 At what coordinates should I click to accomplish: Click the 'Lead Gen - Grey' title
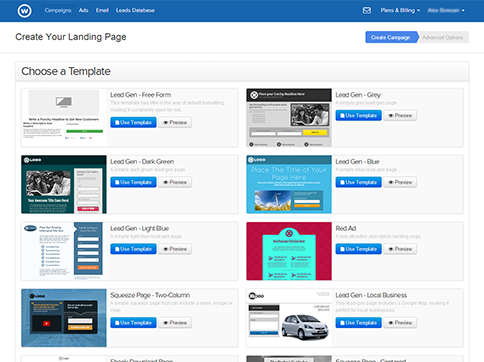click(x=358, y=95)
